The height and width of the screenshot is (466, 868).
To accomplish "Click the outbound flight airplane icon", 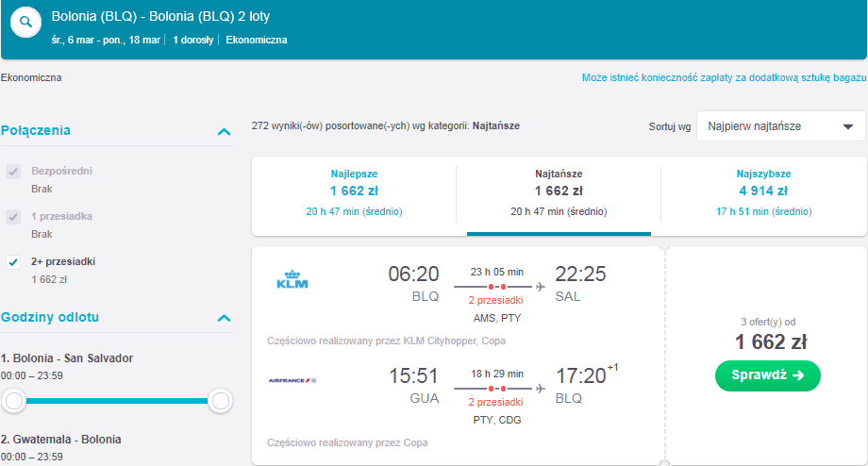I will click(x=540, y=287).
